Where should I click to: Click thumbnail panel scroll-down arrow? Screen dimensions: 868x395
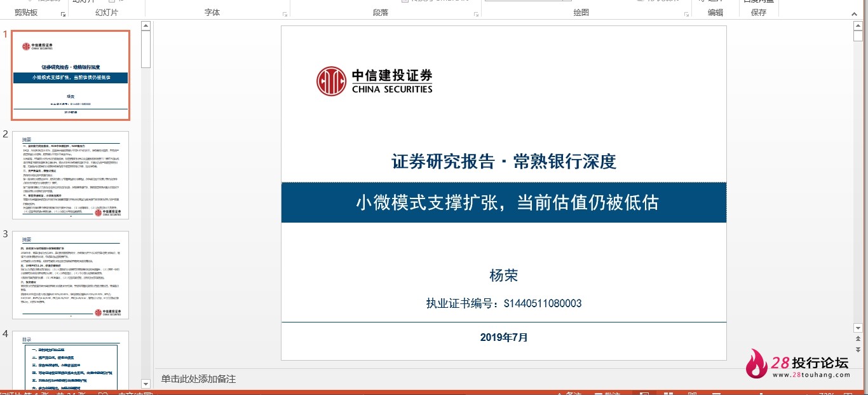(146, 384)
